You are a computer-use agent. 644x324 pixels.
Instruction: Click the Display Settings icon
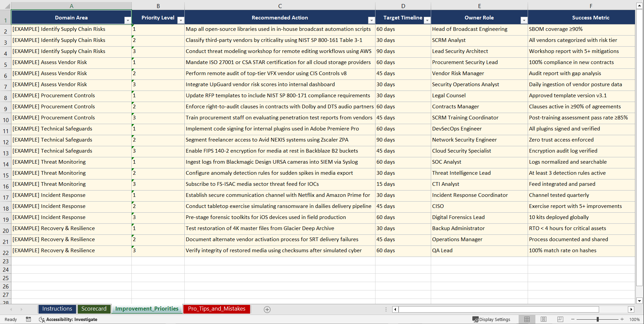pyautogui.click(x=491, y=319)
